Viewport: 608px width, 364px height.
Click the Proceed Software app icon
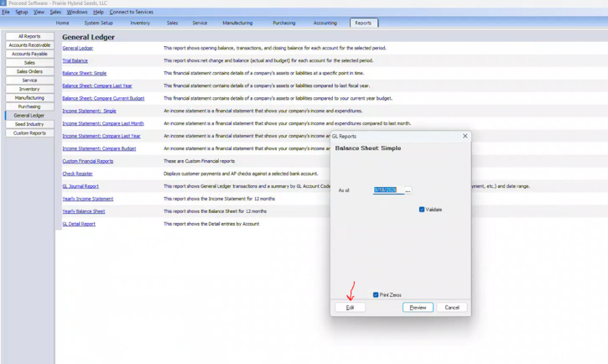[3, 3]
